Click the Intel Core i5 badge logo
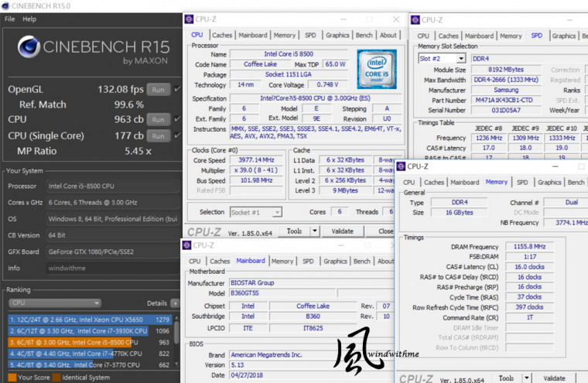 377,68
